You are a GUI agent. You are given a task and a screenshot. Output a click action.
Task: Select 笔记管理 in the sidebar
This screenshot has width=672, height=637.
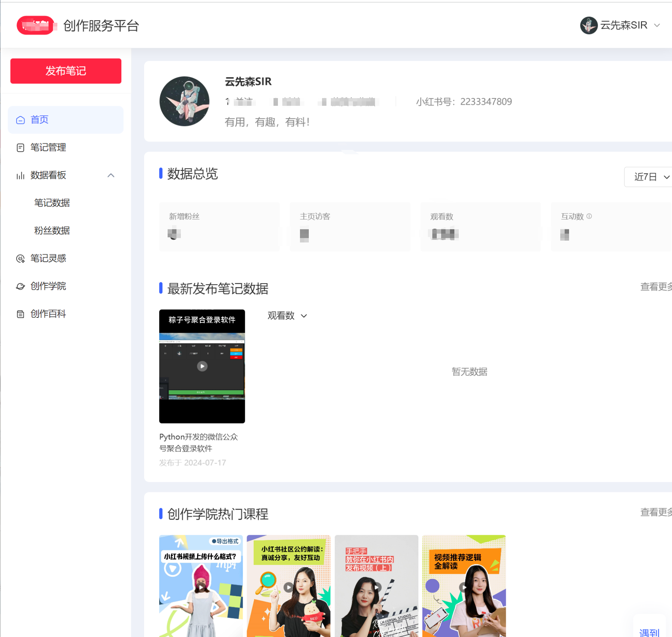tap(48, 147)
